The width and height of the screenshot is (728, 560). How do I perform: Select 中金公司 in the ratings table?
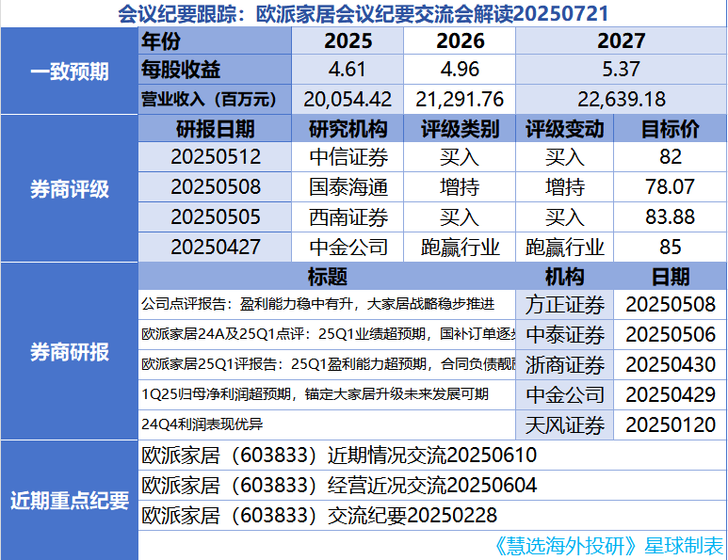coord(348,247)
